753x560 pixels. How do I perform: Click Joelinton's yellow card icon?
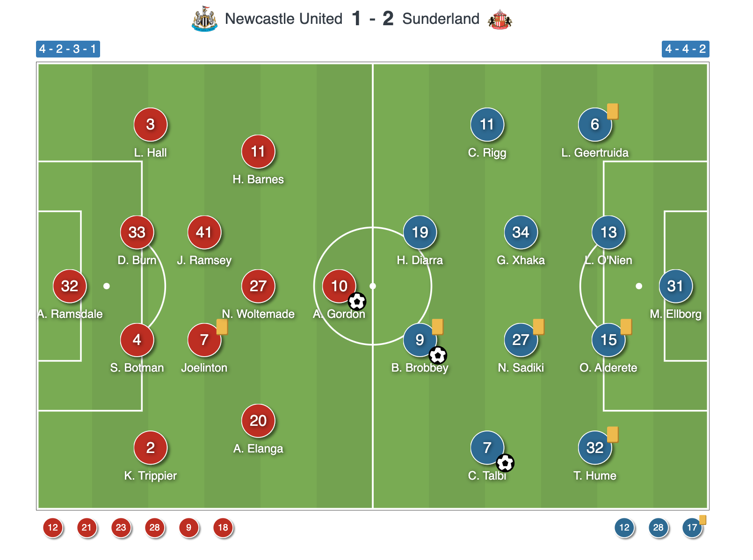(222, 327)
